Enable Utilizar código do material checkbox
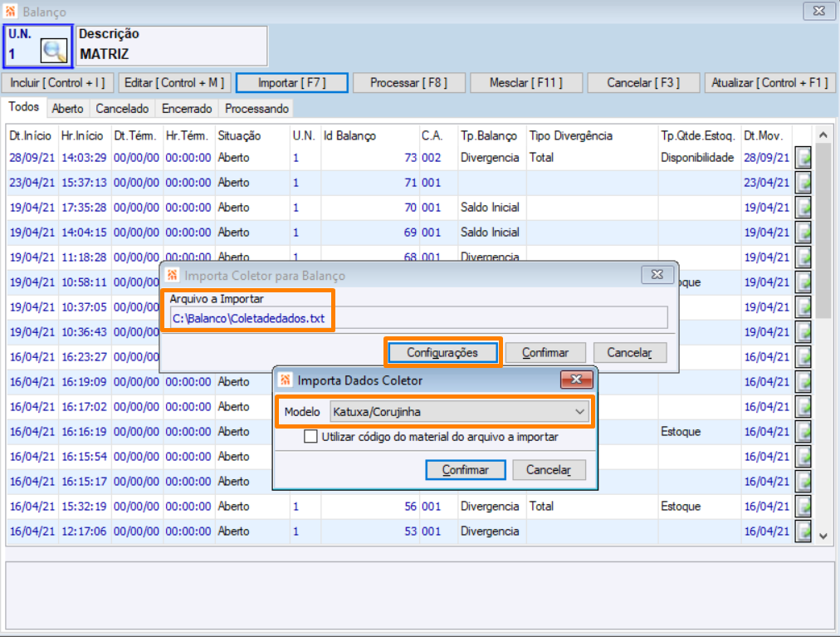The height and width of the screenshot is (637, 840). click(310, 437)
